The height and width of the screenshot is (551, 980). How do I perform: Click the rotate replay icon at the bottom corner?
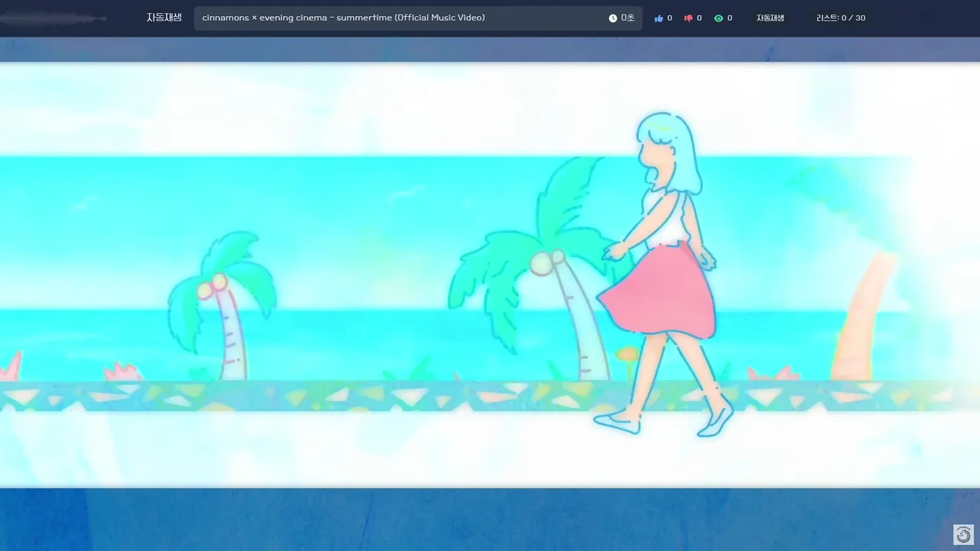pyautogui.click(x=964, y=534)
